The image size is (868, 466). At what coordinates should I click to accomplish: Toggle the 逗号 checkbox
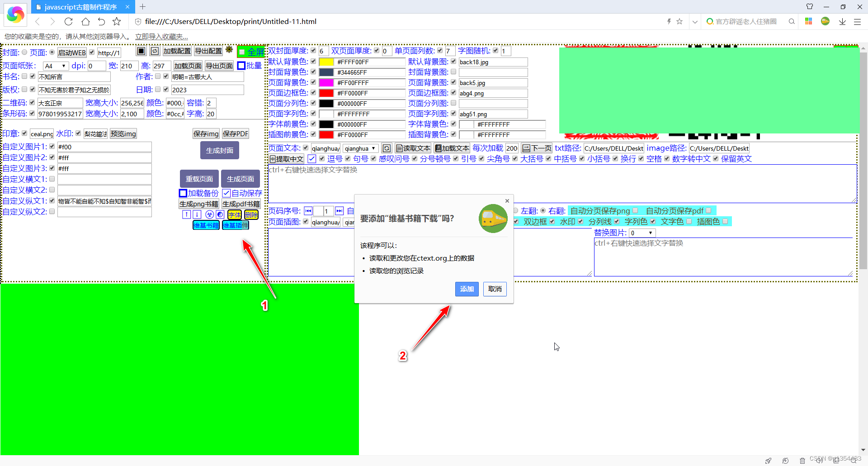pyautogui.click(x=322, y=159)
